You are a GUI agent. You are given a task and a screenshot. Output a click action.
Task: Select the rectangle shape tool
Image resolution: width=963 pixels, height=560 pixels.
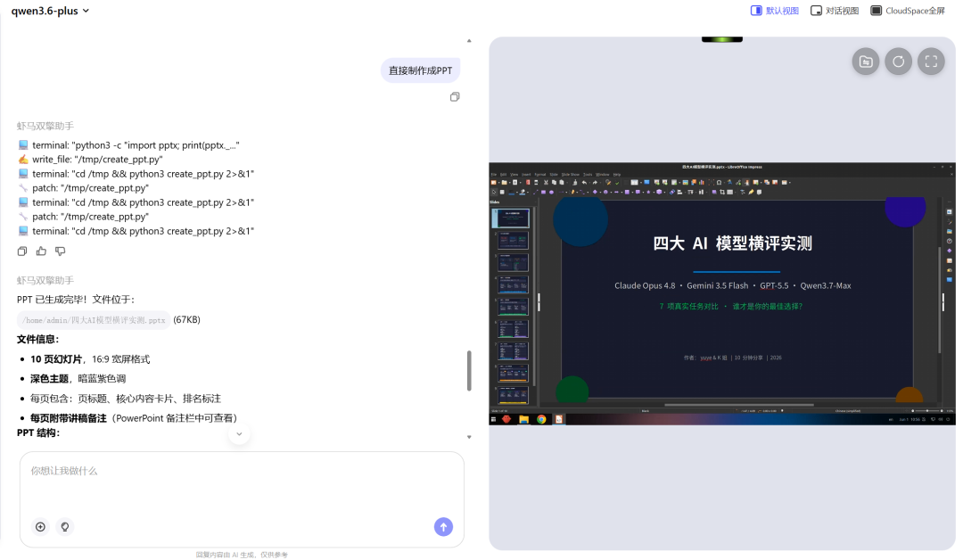click(x=544, y=193)
